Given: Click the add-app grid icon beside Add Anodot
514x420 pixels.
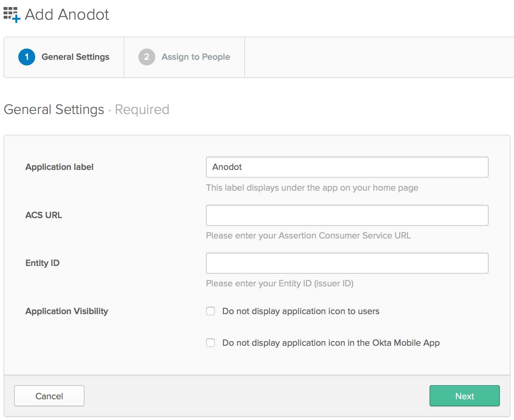Looking at the screenshot, I should click(x=12, y=15).
